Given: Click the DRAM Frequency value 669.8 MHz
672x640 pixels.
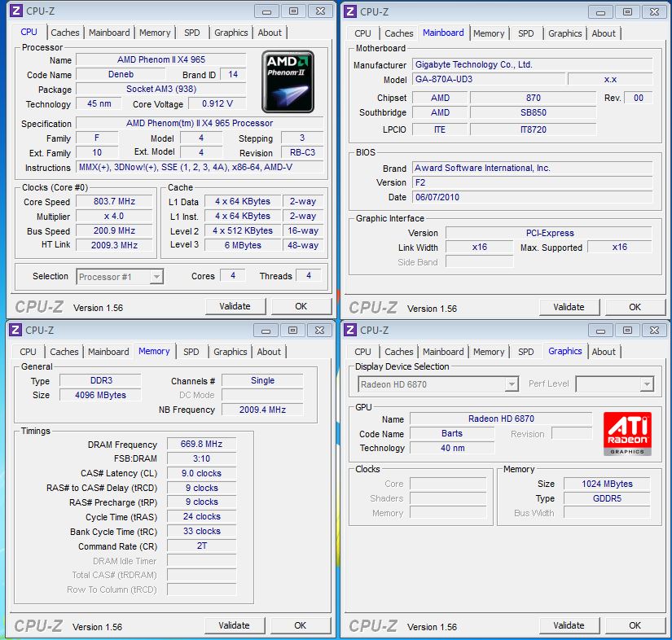Looking at the screenshot, I should click(x=201, y=444).
